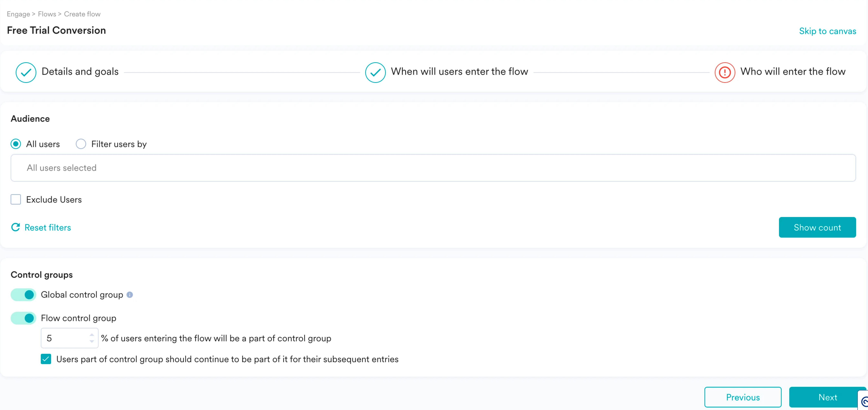Follow the Skip to canvas link
The image size is (868, 410).
[x=828, y=31]
